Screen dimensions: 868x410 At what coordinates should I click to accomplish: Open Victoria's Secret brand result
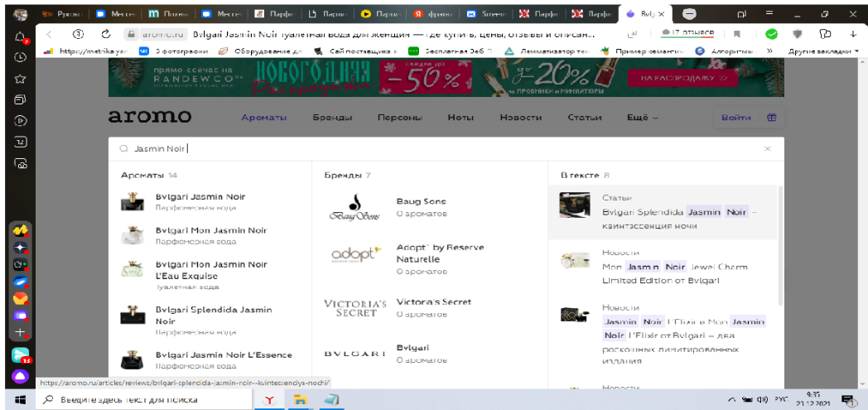434,302
